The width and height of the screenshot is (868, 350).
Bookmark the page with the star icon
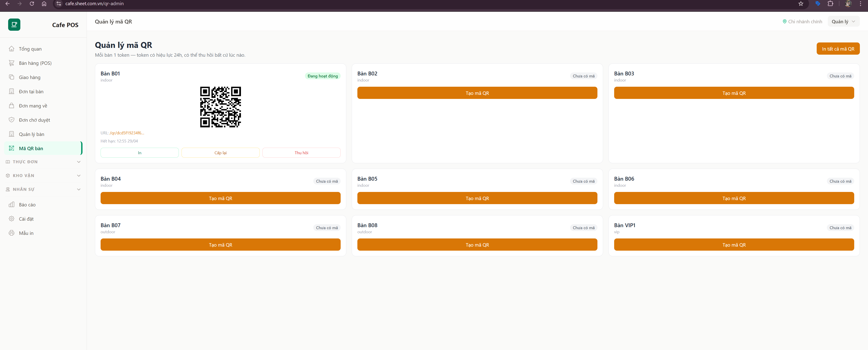pyautogui.click(x=801, y=4)
